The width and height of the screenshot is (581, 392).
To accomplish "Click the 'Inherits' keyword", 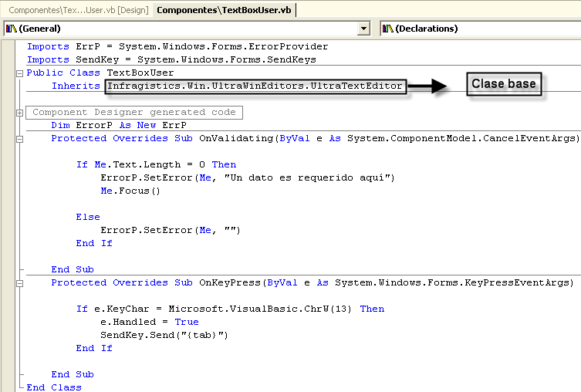I will [x=76, y=86].
